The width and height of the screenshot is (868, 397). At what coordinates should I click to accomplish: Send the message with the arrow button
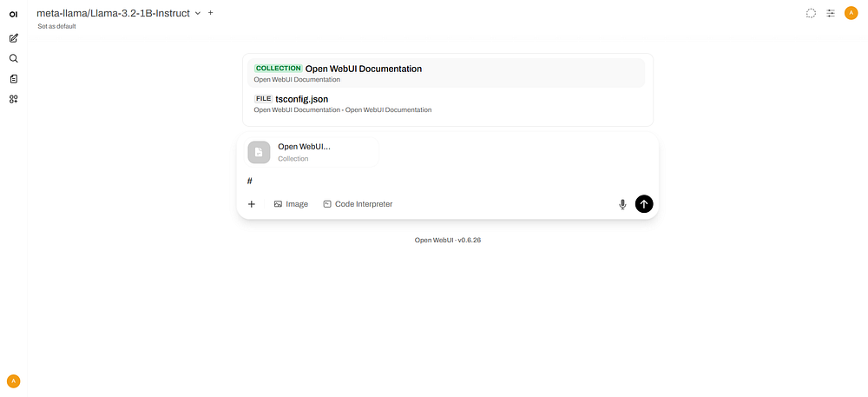pyautogui.click(x=643, y=204)
